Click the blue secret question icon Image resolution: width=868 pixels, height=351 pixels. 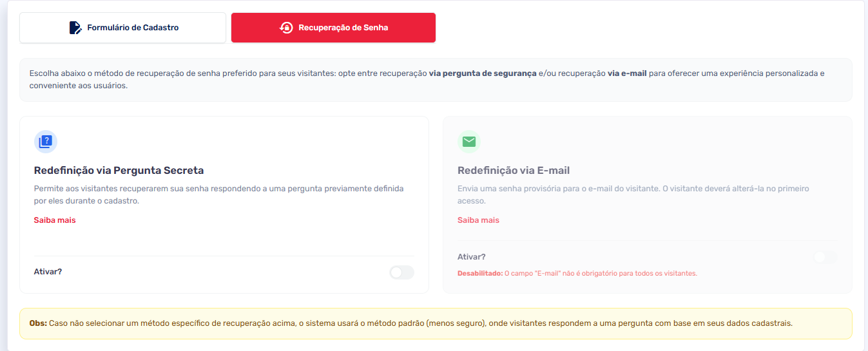click(45, 141)
